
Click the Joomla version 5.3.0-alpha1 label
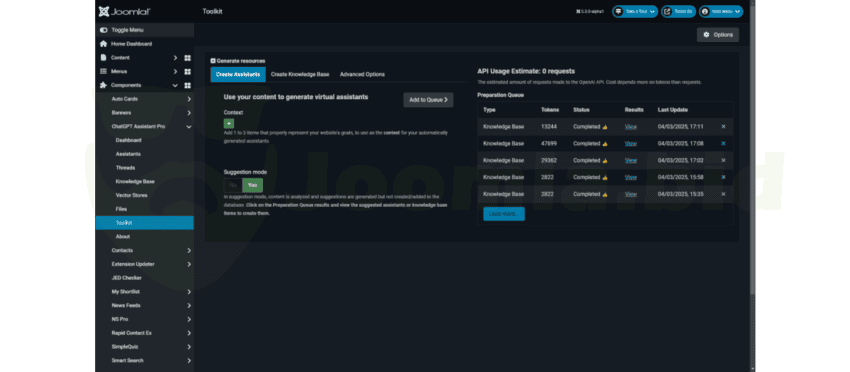coord(590,11)
